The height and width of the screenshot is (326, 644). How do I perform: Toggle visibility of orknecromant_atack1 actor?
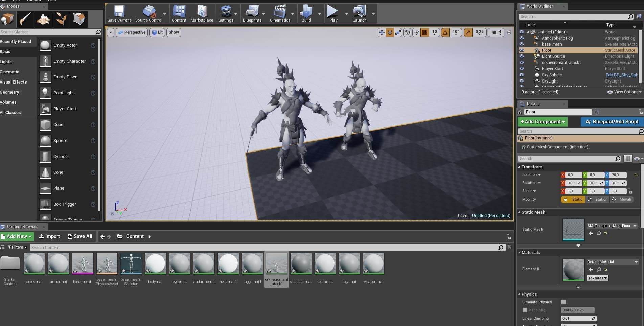(x=521, y=63)
